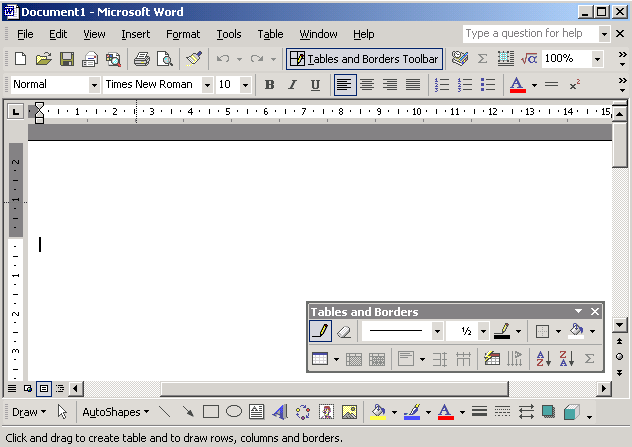
Task: Open the Line Weight dropdown
Action: click(483, 331)
